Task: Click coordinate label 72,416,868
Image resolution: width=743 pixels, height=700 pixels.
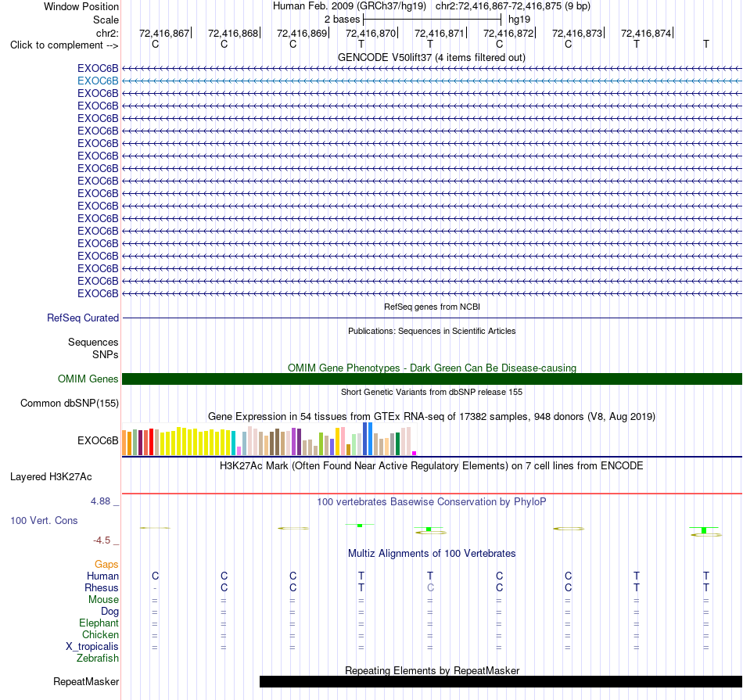Action: 232,33
